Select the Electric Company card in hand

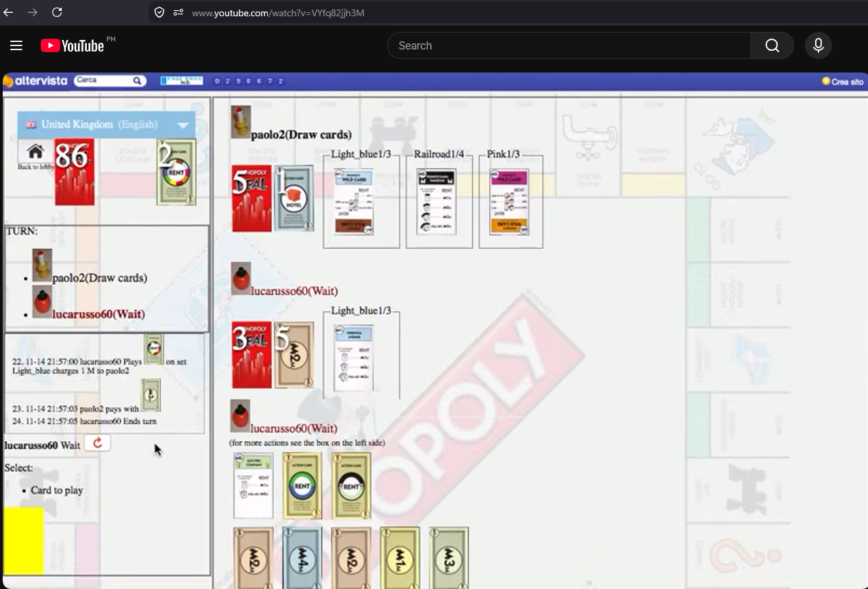253,486
